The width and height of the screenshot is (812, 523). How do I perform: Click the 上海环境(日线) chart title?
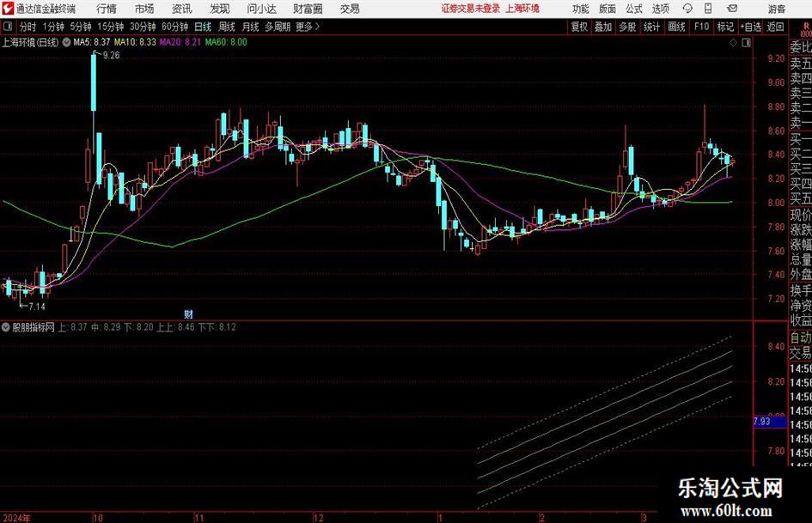(x=31, y=42)
